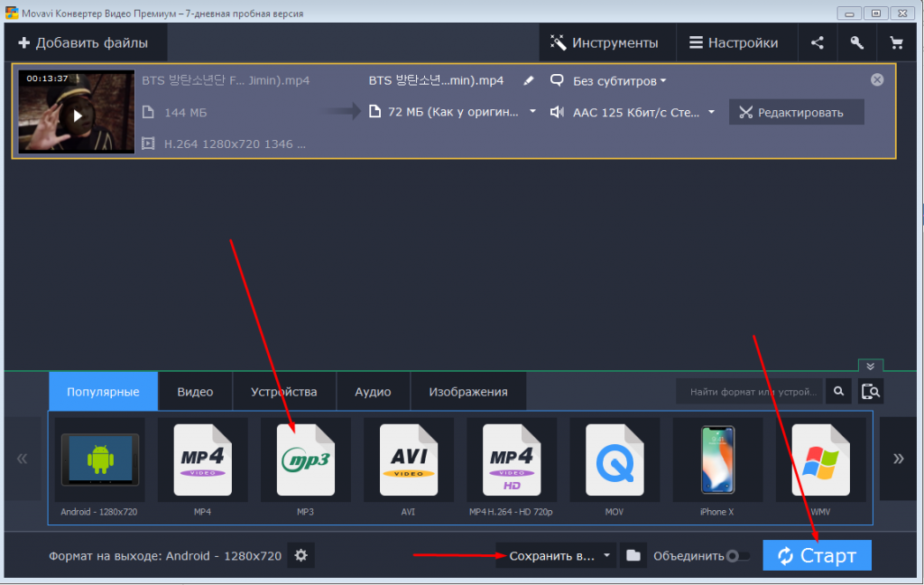The height and width of the screenshot is (585, 924).
Task: Switch to the Видео tab
Action: [x=195, y=391]
